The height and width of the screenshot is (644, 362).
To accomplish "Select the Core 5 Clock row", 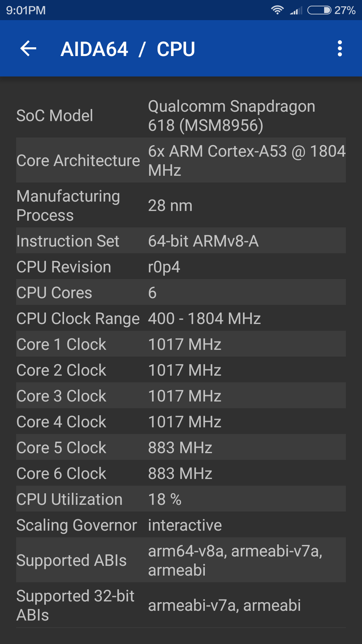I will (x=181, y=447).
